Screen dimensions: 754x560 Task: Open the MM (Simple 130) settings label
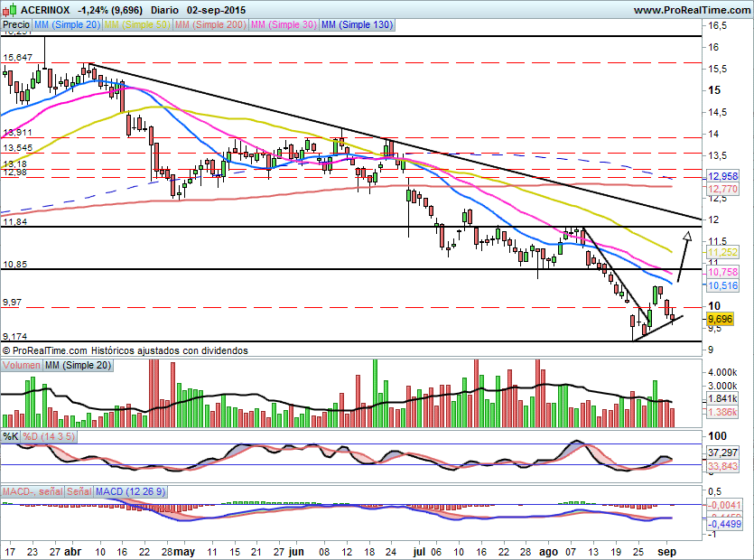coord(357,26)
